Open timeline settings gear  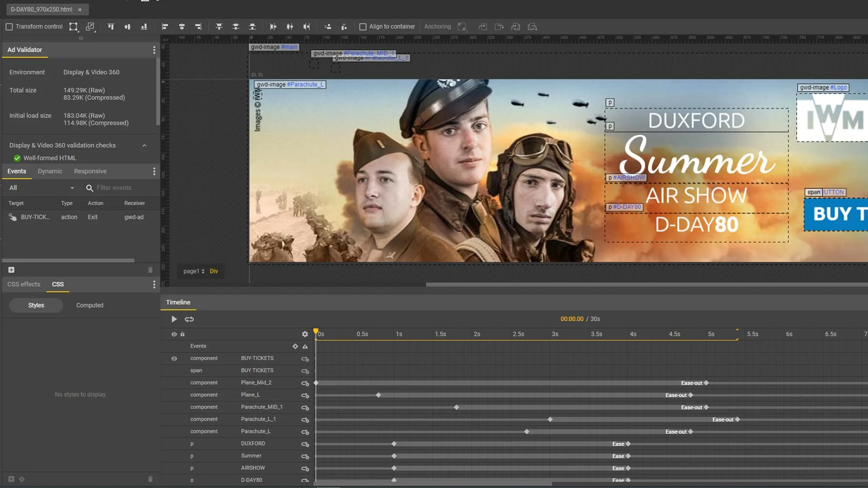(x=305, y=334)
